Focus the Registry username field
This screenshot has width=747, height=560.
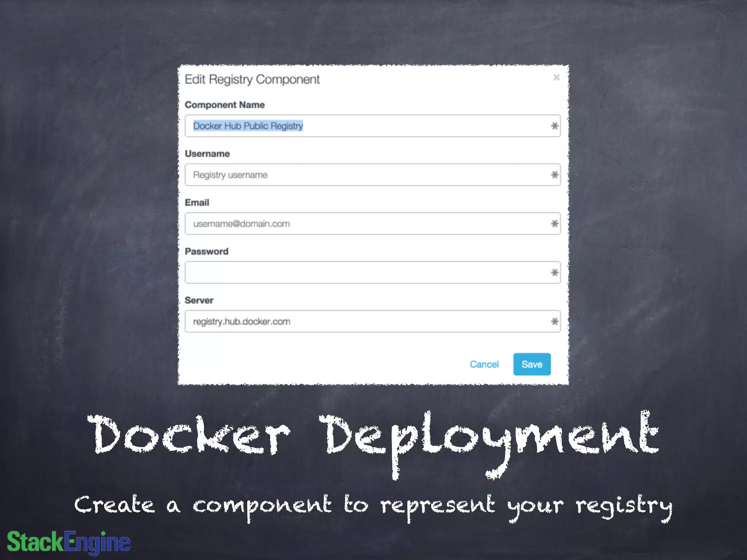tap(372, 175)
